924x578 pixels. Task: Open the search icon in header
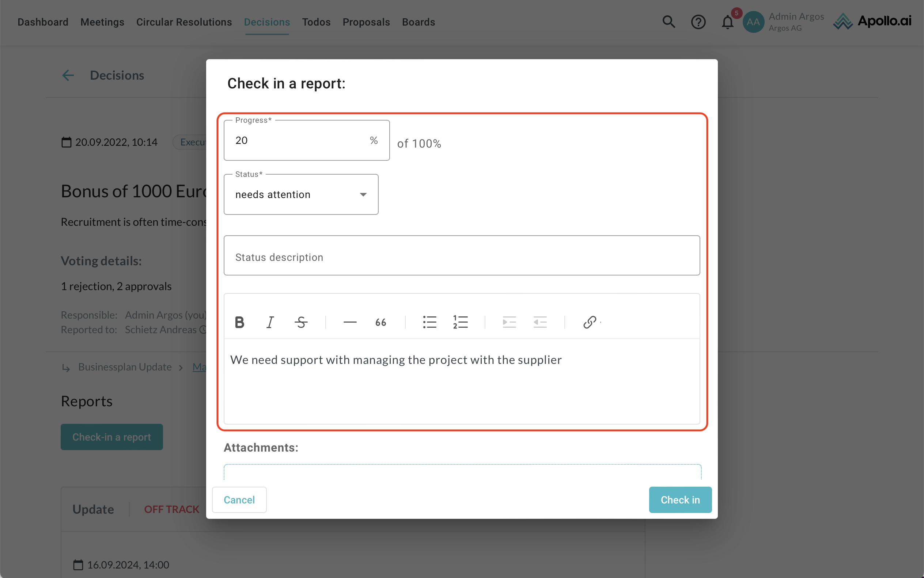click(x=669, y=22)
